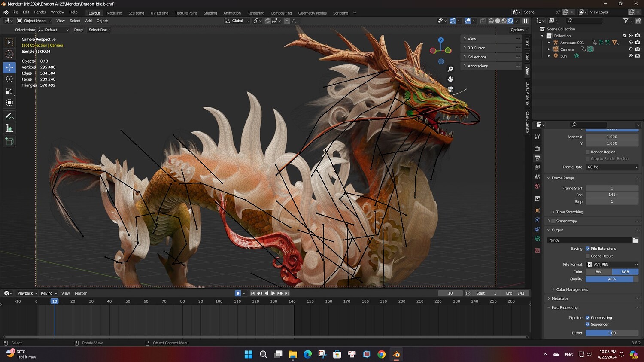Open the World properties tab
The width and height of the screenshot is (644, 362).
pos(537,186)
